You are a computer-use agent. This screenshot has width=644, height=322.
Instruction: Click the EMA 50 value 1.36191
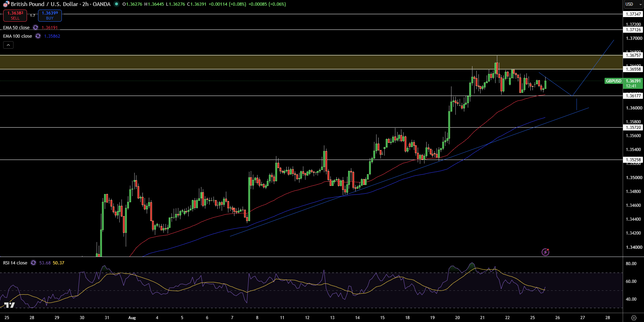coord(50,27)
